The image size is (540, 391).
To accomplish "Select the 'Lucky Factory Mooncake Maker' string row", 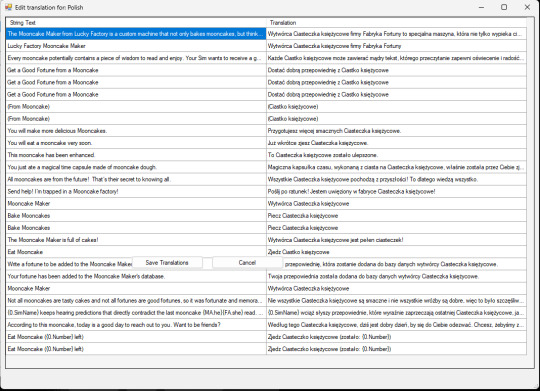I will click(x=136, y=46).
